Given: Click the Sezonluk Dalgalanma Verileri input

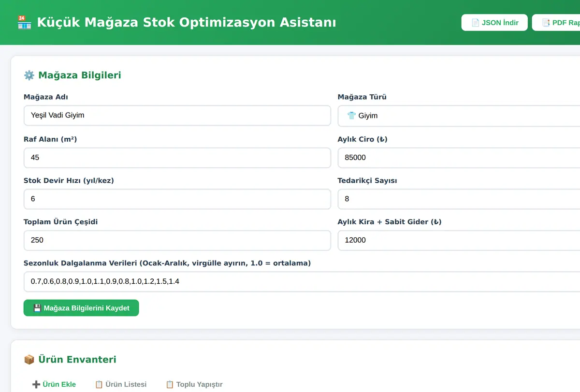Looking at the screenshot, I should 302,281.
